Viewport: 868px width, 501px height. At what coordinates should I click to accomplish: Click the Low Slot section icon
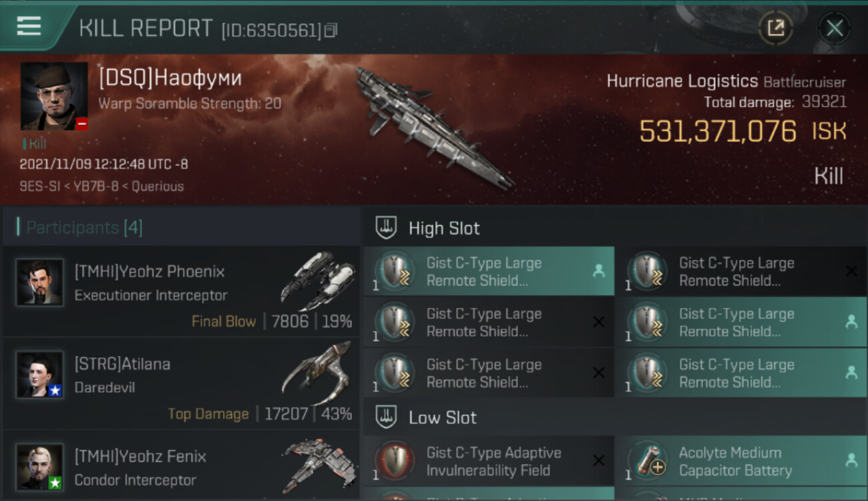(386, 417)
